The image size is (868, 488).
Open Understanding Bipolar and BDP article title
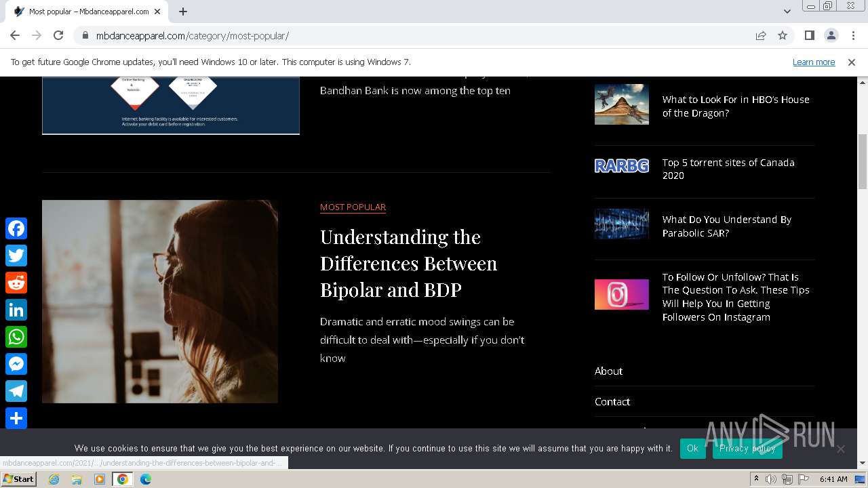point(409,263)
